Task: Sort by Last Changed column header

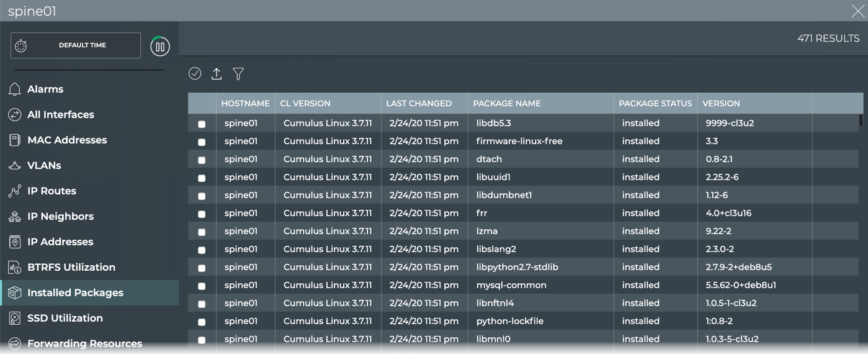Action: click(x=419, y=104)
